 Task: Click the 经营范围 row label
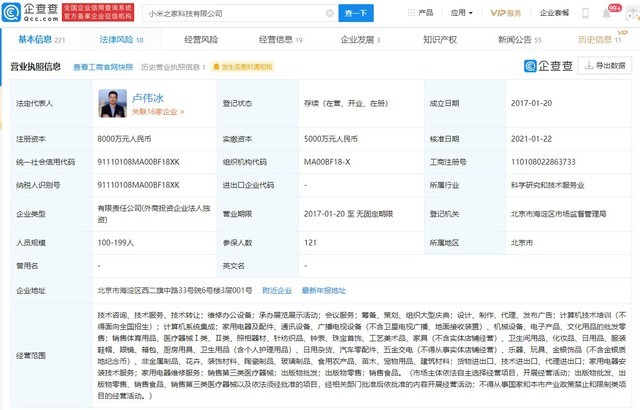(x=31, y=355)
